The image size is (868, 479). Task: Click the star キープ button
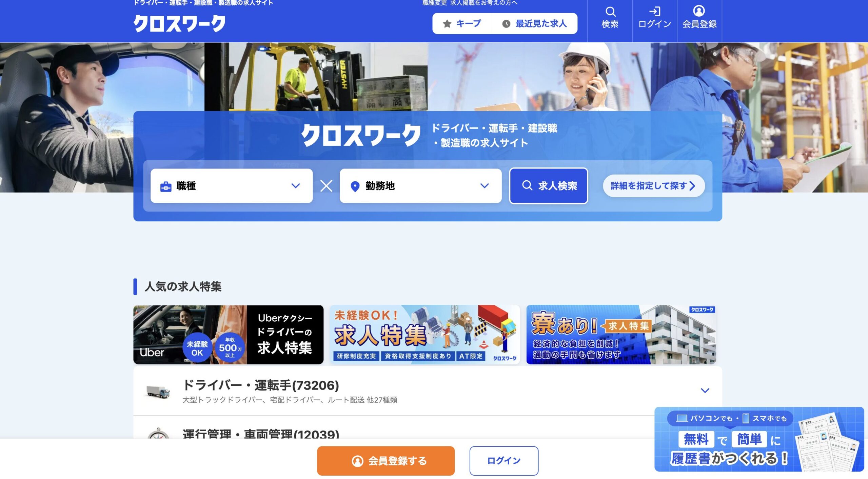pos(462,23)
